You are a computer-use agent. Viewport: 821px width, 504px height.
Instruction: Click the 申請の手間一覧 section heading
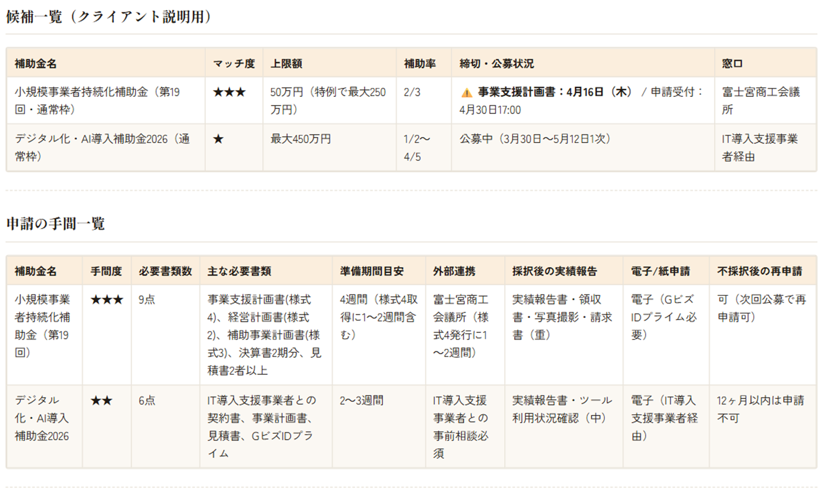(x=55, y=224)
